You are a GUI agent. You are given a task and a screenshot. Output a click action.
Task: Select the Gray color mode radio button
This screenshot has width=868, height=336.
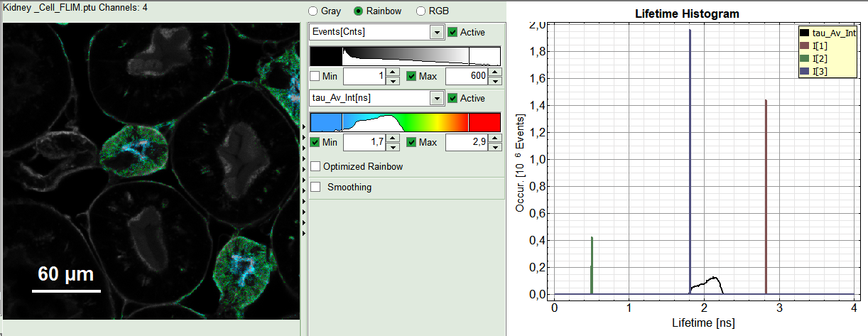point(313,11)
